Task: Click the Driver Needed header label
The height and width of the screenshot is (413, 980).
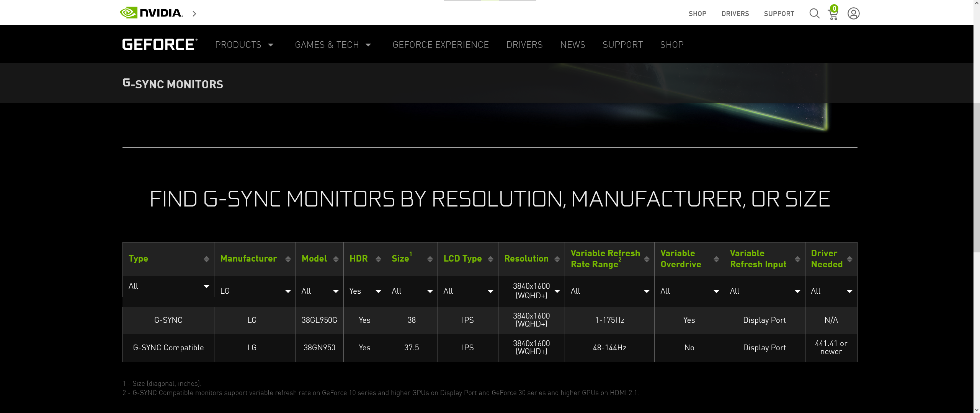Action: click(x=826, y=259)
